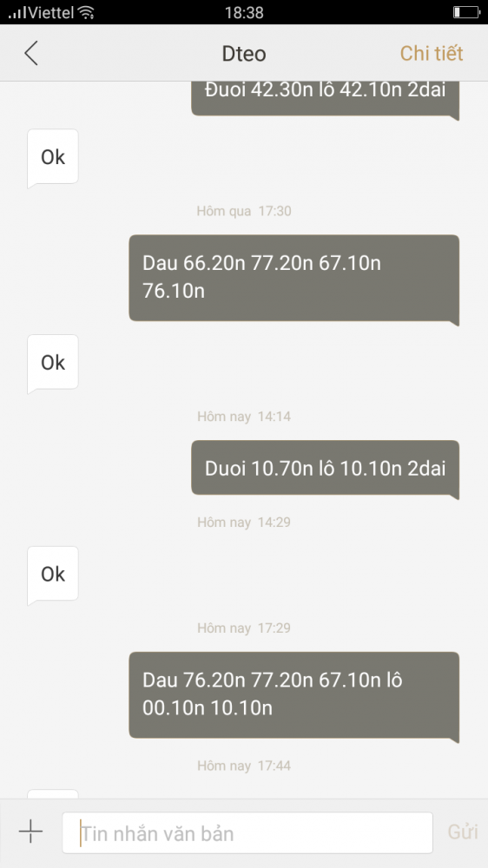The height and width of the screenshot is (868, 488).
Task: Tap the Dteo contact title
Action: pyautogui.click(x=244, y=54)
